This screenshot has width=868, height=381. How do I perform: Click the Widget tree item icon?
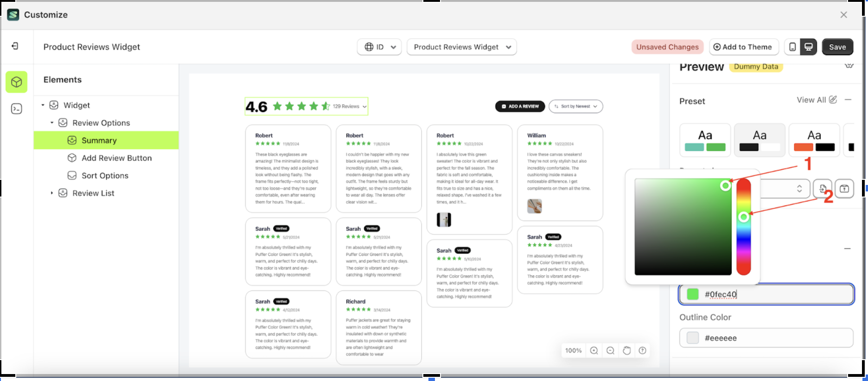coord(54,105)
